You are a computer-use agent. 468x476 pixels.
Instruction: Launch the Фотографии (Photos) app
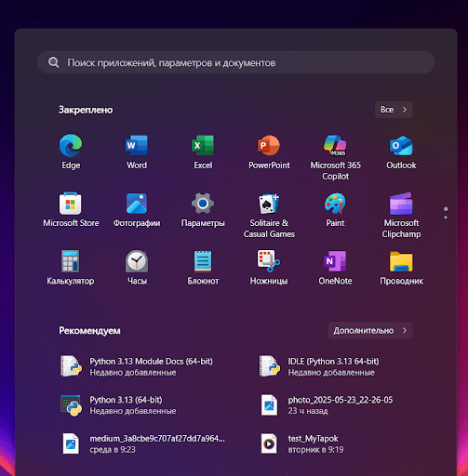click(137, 210)
